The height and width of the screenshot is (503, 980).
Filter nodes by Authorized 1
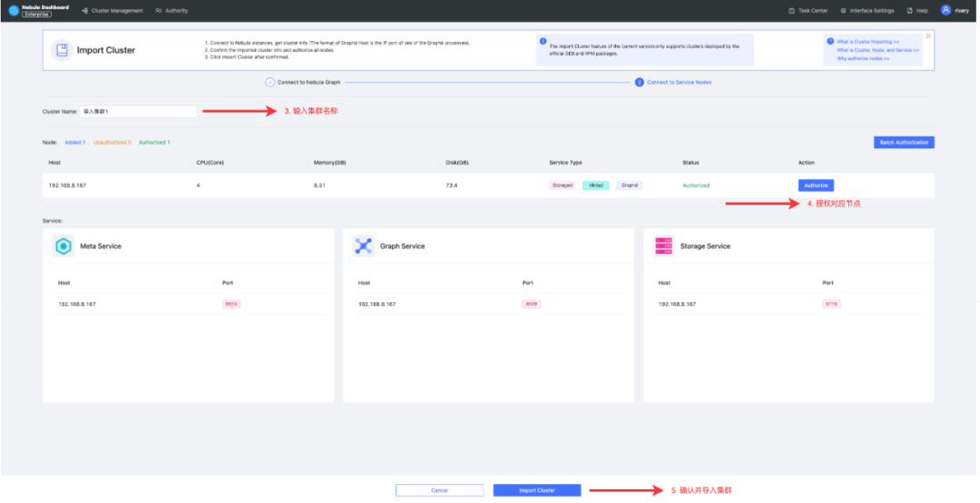pos(154,143)
